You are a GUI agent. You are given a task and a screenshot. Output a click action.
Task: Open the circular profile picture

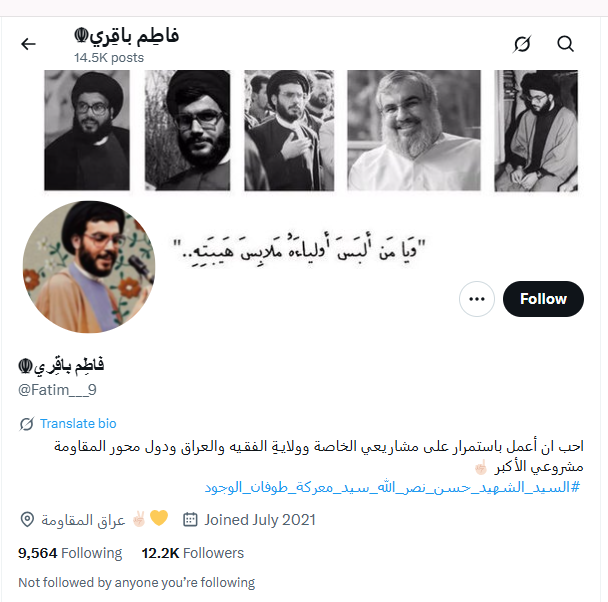(x=89, y=267)
